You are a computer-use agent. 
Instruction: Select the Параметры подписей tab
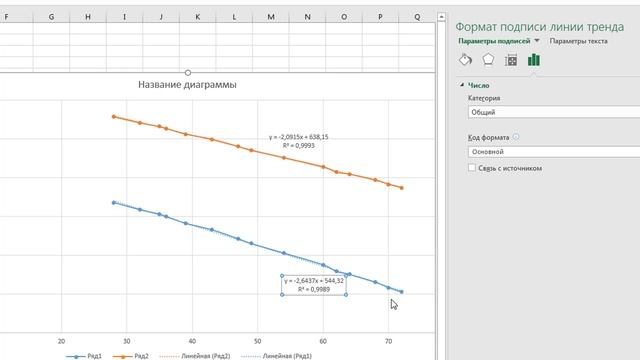494,41
